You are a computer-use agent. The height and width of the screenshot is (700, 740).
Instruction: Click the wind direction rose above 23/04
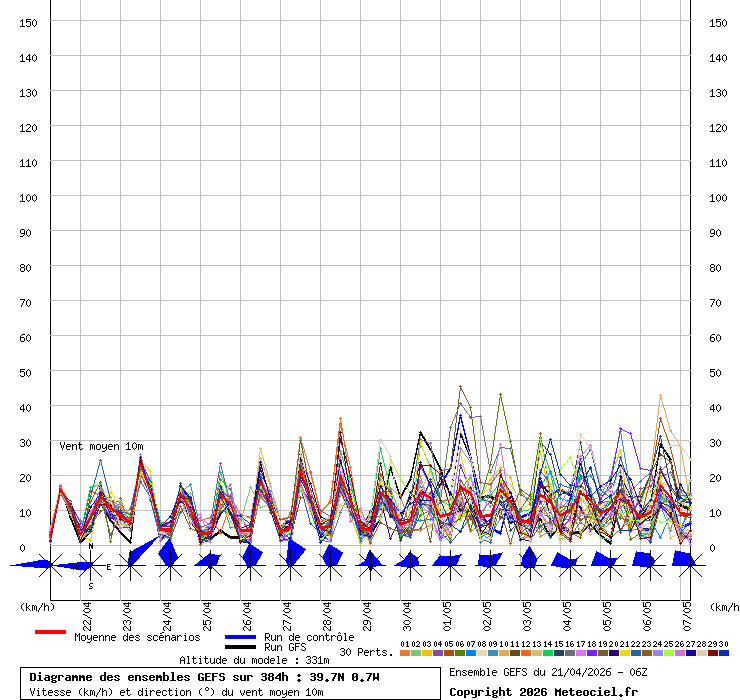click(130, 564)
